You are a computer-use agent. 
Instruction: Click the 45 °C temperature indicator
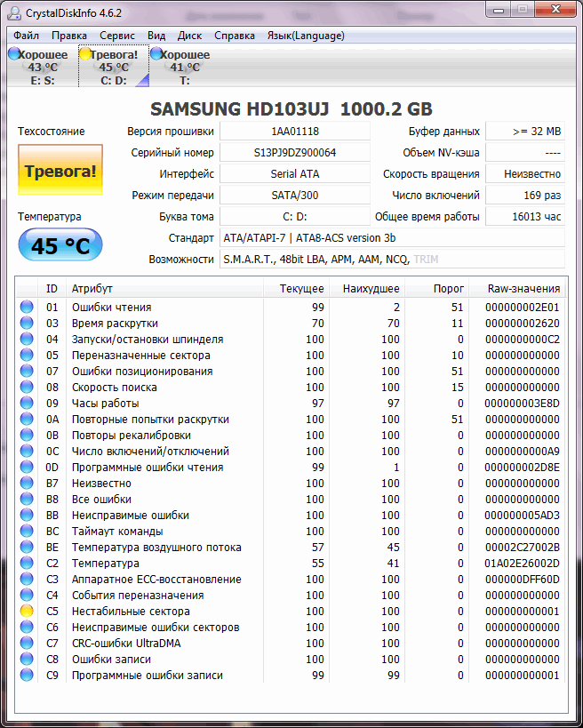point(60,245)
